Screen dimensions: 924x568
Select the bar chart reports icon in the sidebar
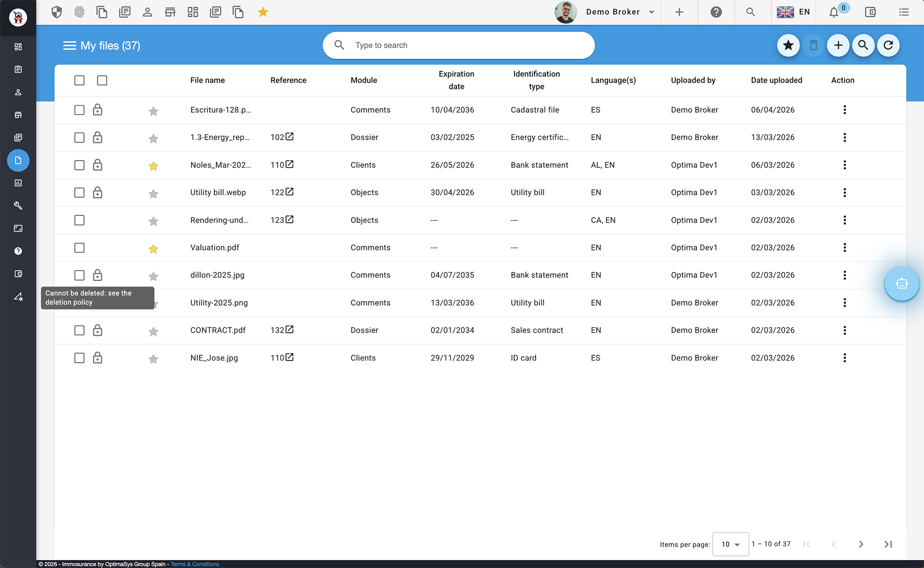click(x=18, y=182)
